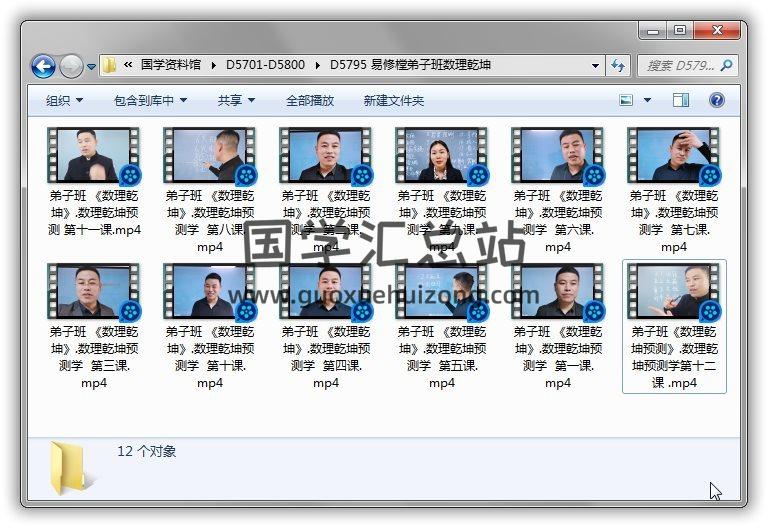Open the 共享 menu
This screenshot has width=768, height=528.
tap(236, 100)
